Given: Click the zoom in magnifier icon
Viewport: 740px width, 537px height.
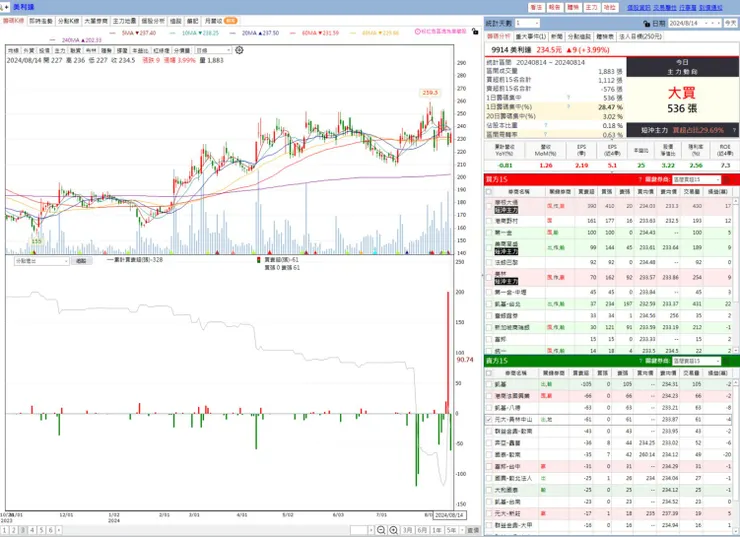Looking at the screenshot, I should [394, 530].
